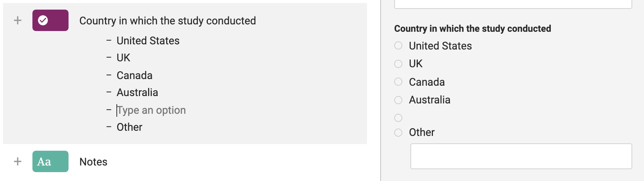Select the United States radio button

(x=398, y=45)
